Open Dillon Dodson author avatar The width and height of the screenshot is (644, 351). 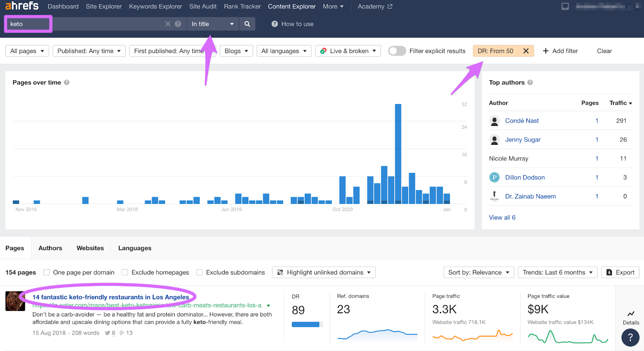(494, 177)
